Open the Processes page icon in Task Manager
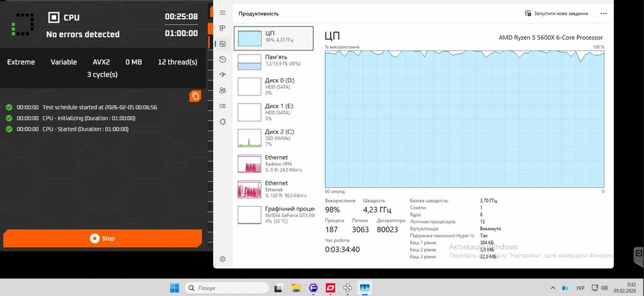 [x=223, y=28]
